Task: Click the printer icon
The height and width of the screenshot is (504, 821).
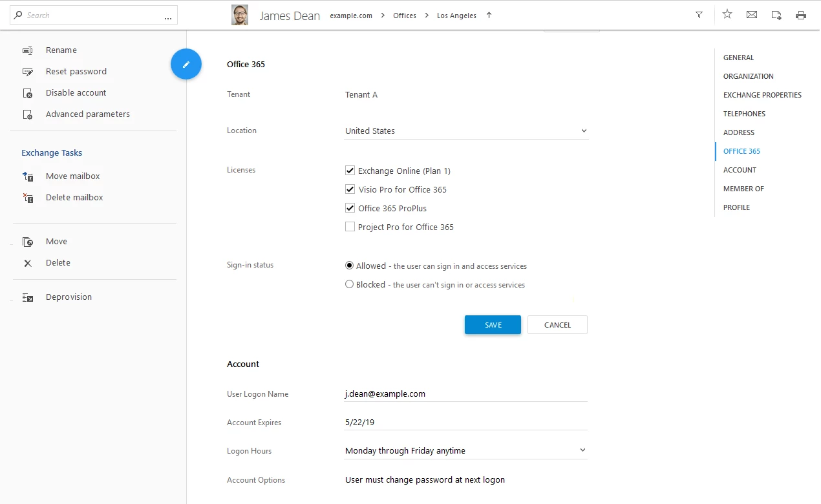Action: (x=801, y=15)
